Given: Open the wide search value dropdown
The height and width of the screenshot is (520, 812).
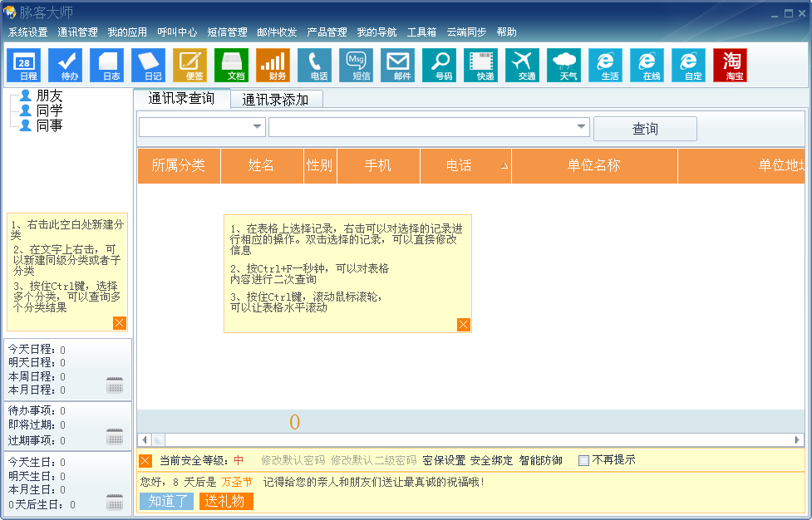Looking at the screenshot, I should click(x=581, y=127).
